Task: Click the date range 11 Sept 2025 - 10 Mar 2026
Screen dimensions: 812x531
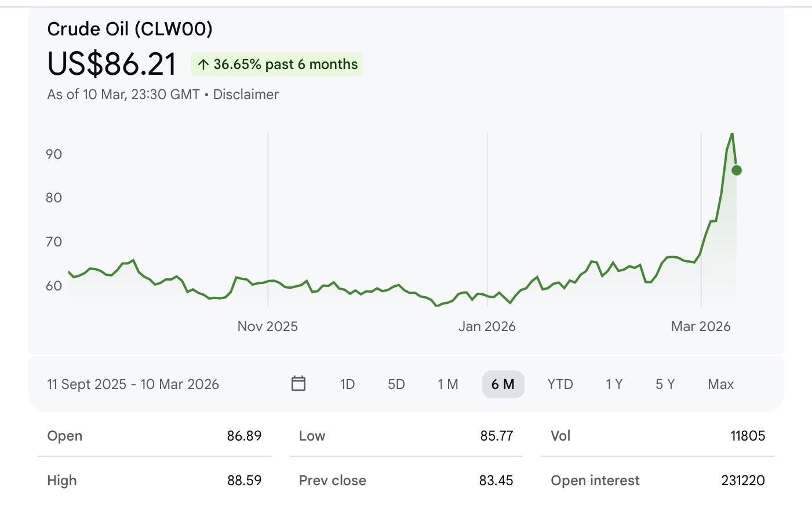Action: point(133,384)
